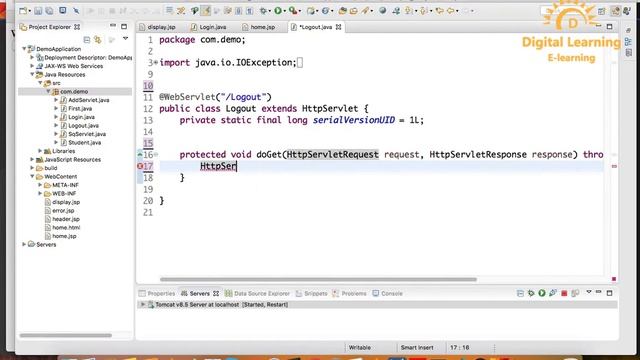This screenshot has width=640, height=360.
Task: Click the profile server icon in Servers view
Action: click(553, 293)
